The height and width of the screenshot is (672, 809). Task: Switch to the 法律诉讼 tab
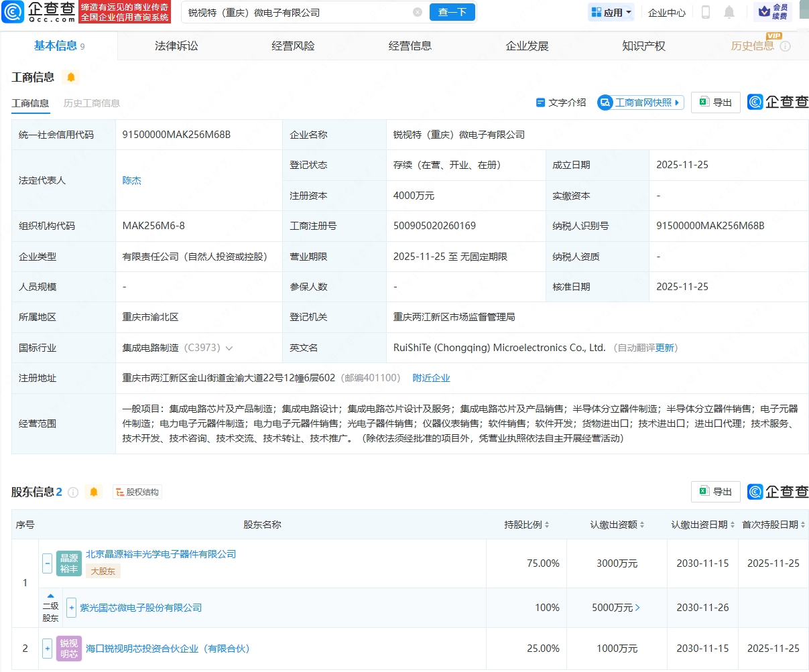tap(176, 45)
